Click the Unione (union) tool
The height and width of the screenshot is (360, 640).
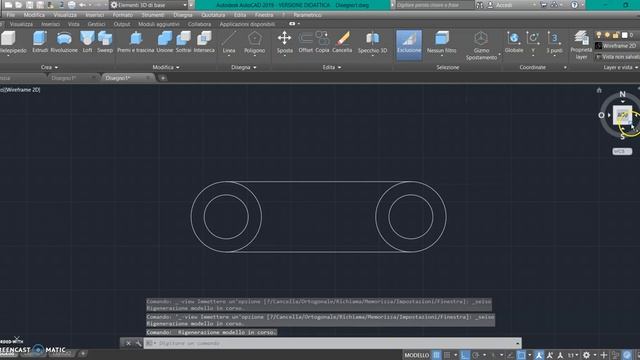pos(164,42)
